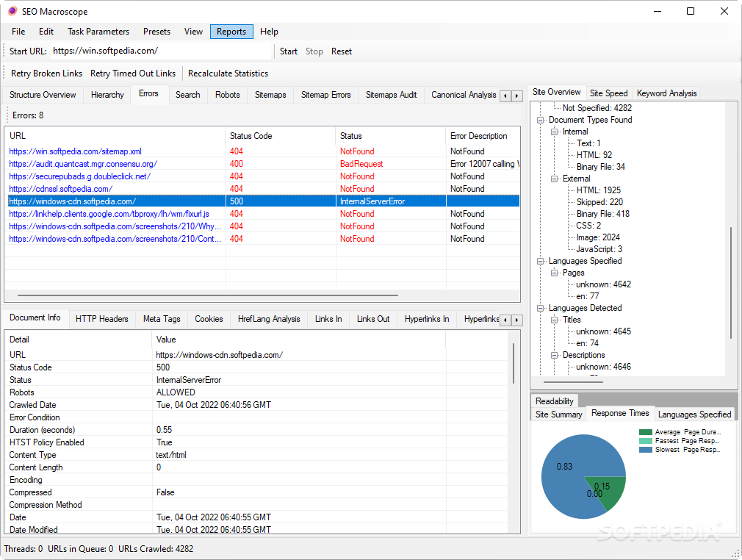The height and width of the screenshot is (560, 742).
Task: Open the Site Speed tab
Action: 608,93
